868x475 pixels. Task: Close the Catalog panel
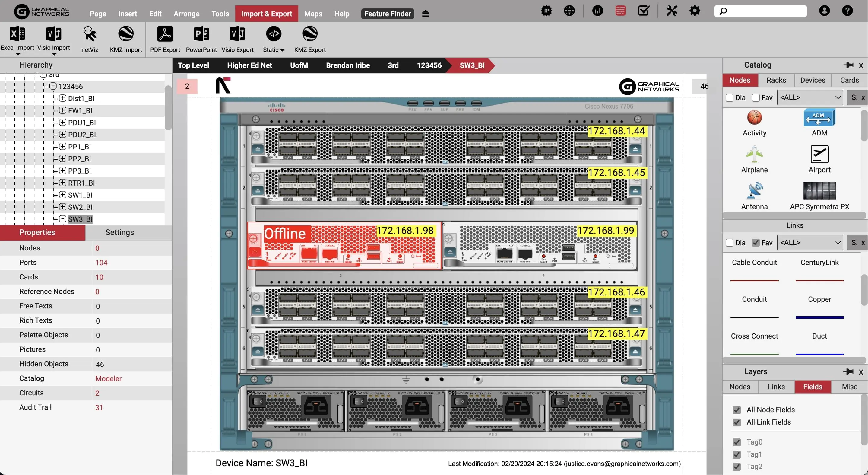tap(861, 65)
